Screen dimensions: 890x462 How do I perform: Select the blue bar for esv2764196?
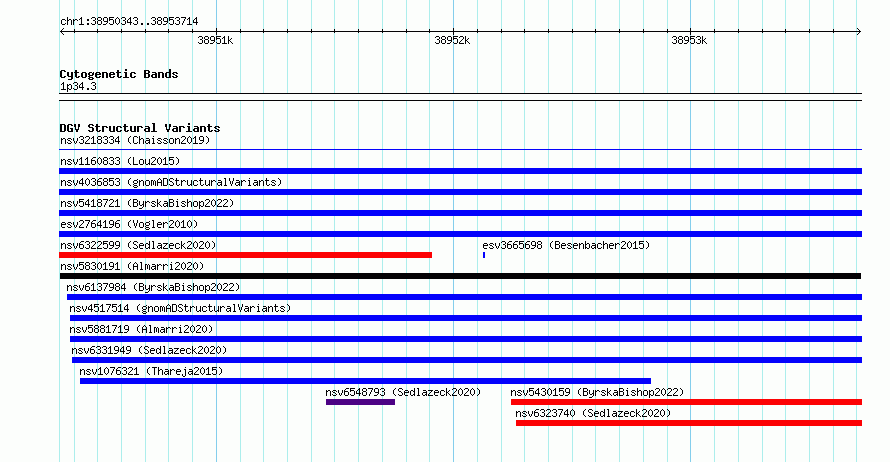click(x=460, y=234)
